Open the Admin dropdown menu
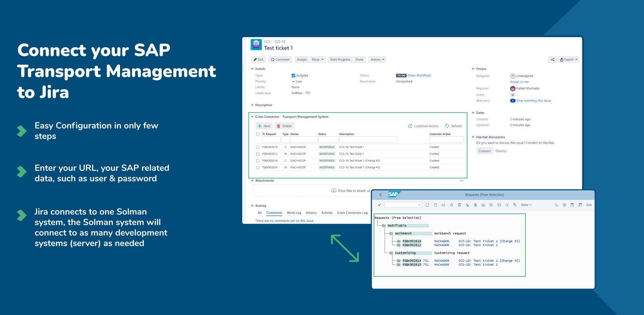Image resolution: width=644 pixels, height=315 pixels. (x=377, y=59)
